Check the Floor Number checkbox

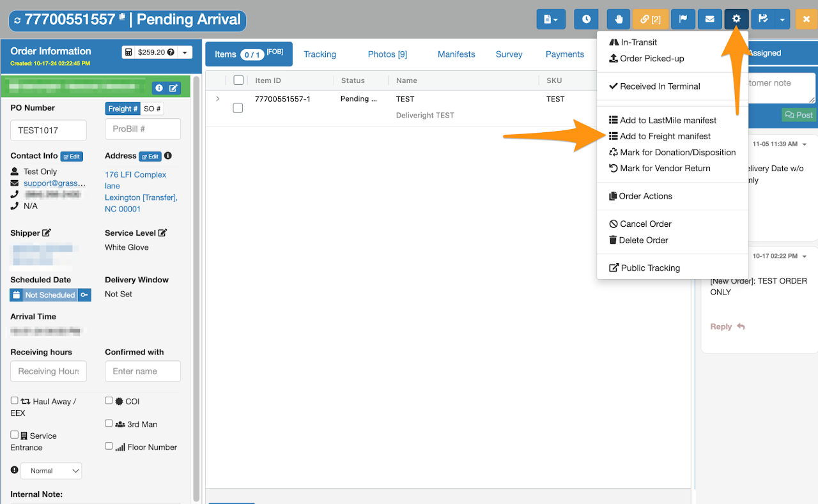click(x=109, y=446)
